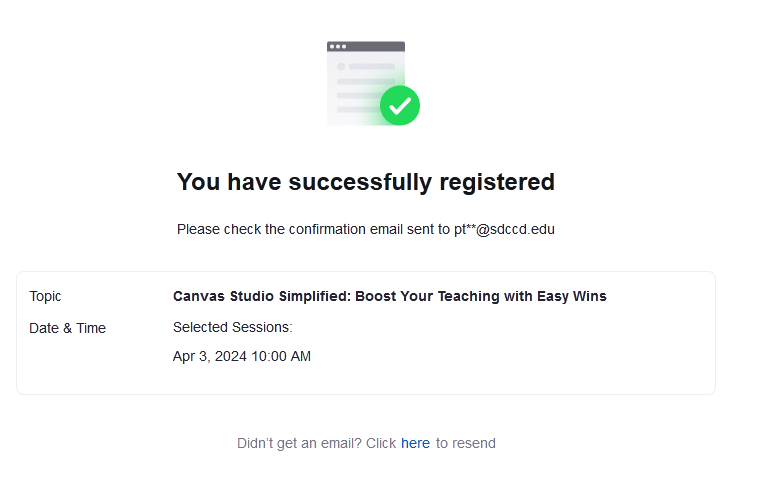Click "Boost Your Teaching with Easy Wins" text
Image resolution: width=758 pixels, height=498 pixels.
point(484,296)
